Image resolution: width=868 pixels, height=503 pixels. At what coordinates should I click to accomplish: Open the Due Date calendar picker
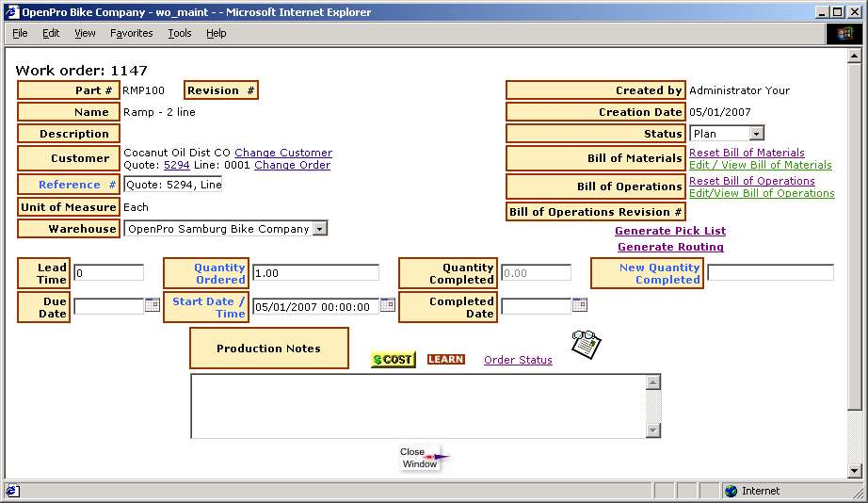pos(152,305)
